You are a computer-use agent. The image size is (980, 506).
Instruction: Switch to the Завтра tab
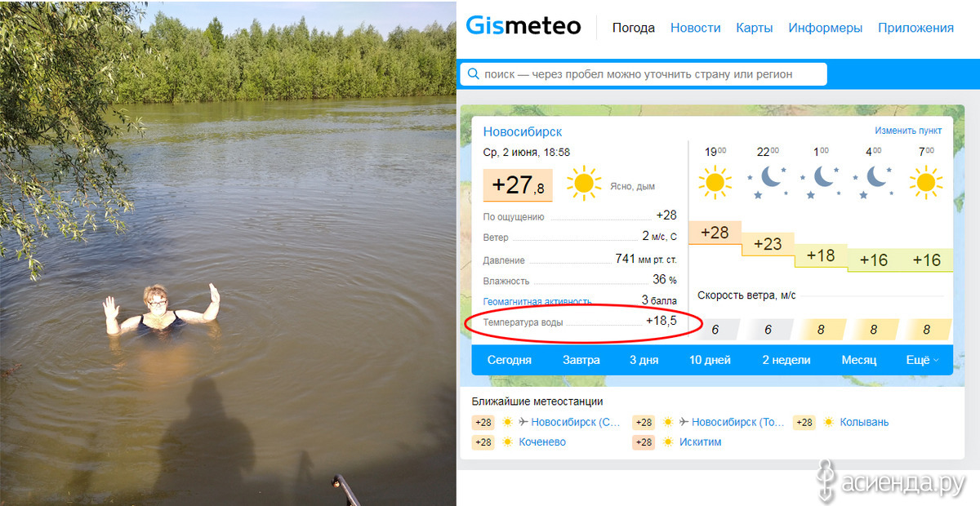point(581,360)
